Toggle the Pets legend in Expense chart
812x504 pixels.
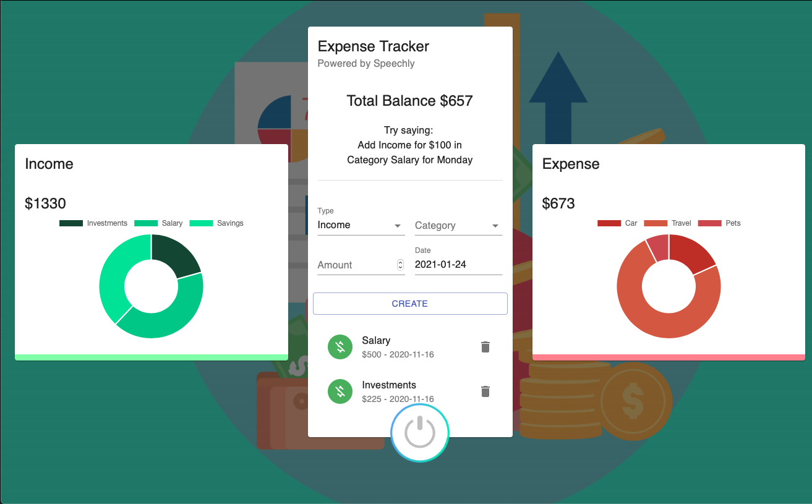click(x=719, y=223)
